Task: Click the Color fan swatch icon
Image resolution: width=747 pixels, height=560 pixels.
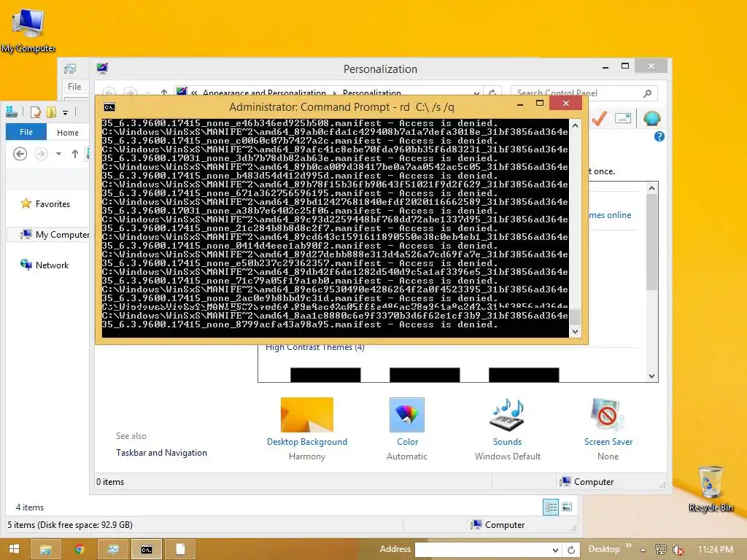Action: tap(407, 415)
